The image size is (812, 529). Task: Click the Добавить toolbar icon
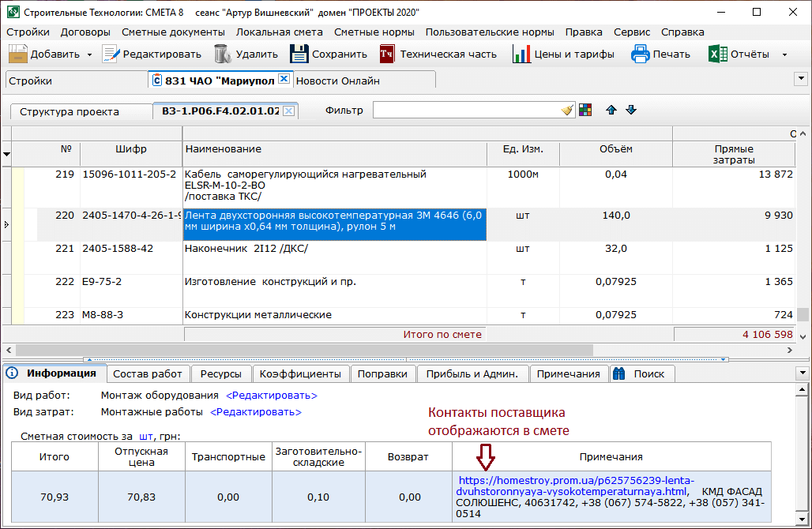18,54
